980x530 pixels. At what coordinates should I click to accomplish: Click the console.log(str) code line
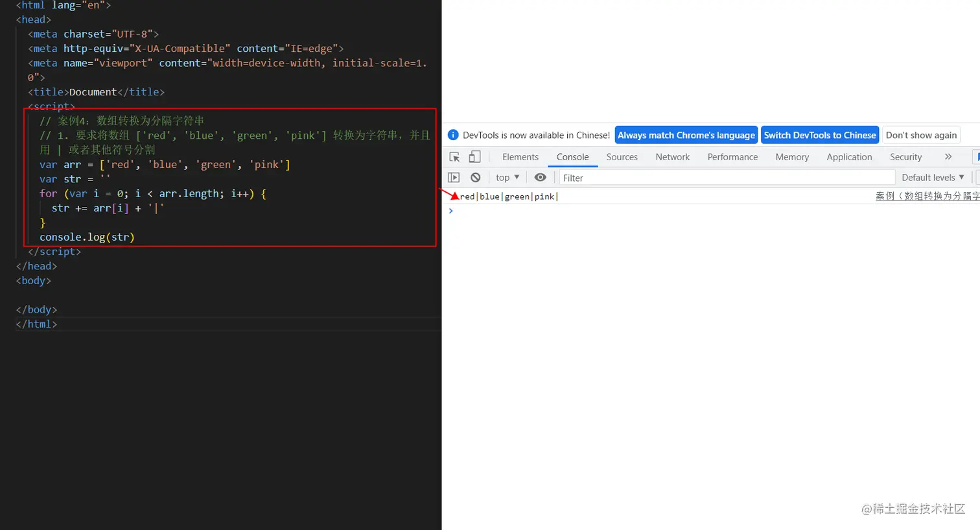[x=87, y=237]
